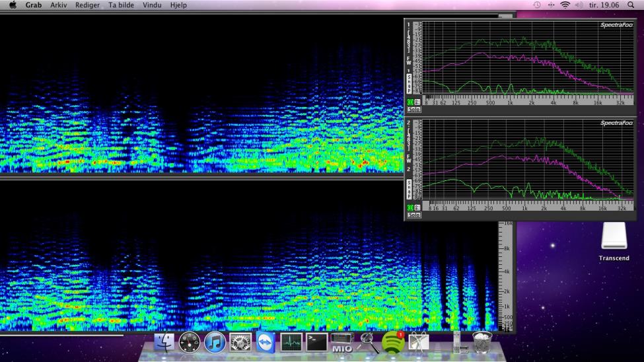Open Activity Monitor dock icon

291,342
